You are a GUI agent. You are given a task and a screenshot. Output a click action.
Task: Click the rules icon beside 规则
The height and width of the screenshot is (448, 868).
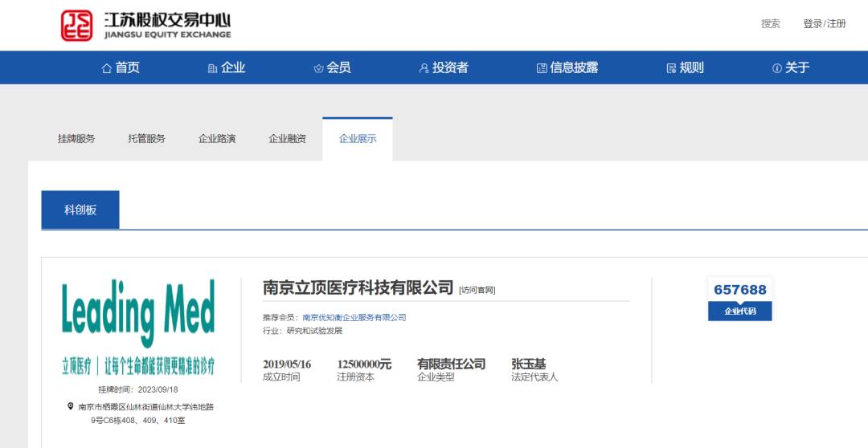tap(671, 68)
